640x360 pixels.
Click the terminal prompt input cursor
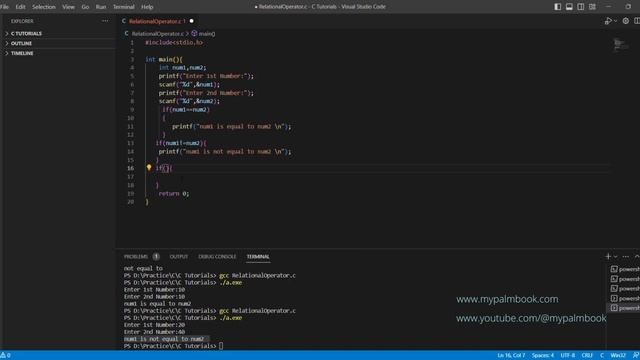point(221,346)
